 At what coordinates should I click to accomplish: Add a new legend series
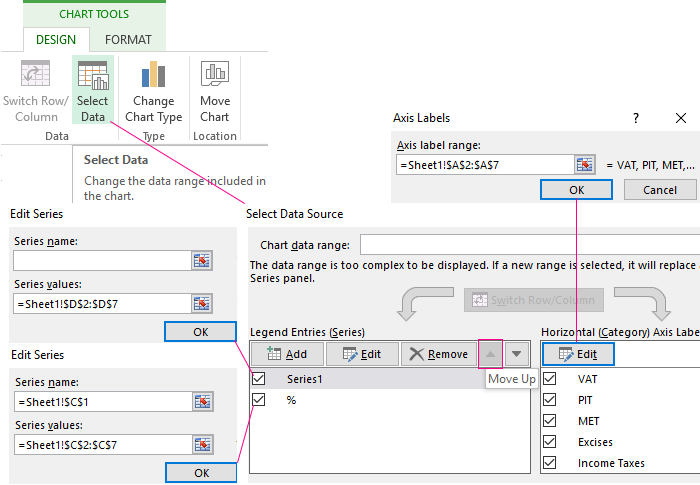click(287, 354)
